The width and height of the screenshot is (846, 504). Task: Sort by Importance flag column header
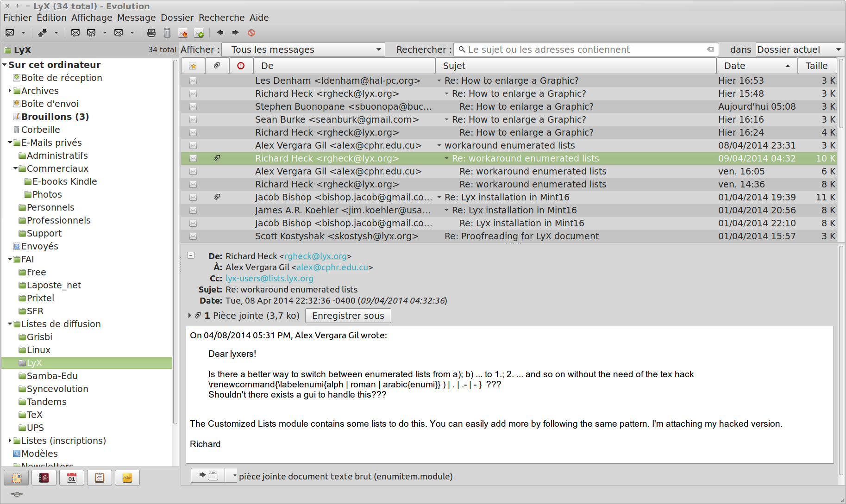241,66
